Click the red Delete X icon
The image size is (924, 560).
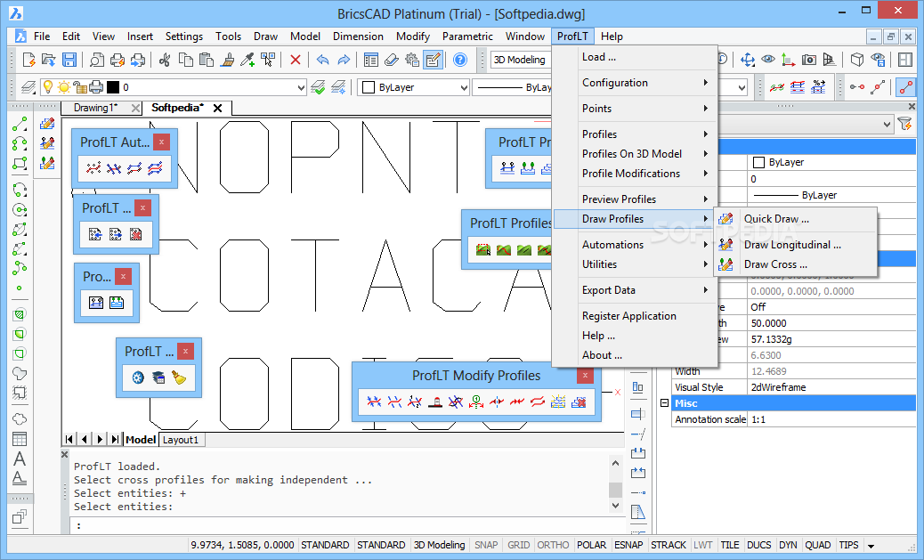pyautogui.click(x=296, y=60)
